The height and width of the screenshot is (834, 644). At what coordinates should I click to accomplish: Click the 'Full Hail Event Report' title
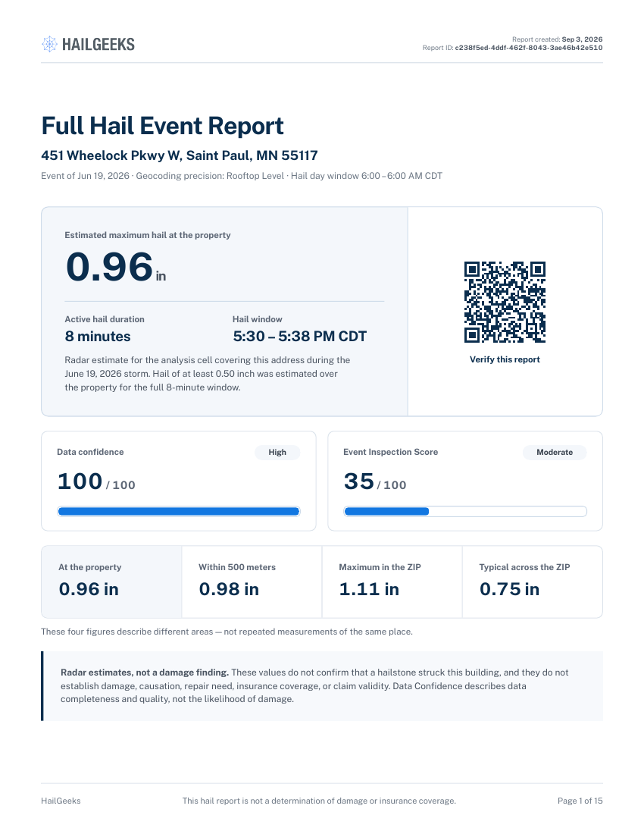163,126
